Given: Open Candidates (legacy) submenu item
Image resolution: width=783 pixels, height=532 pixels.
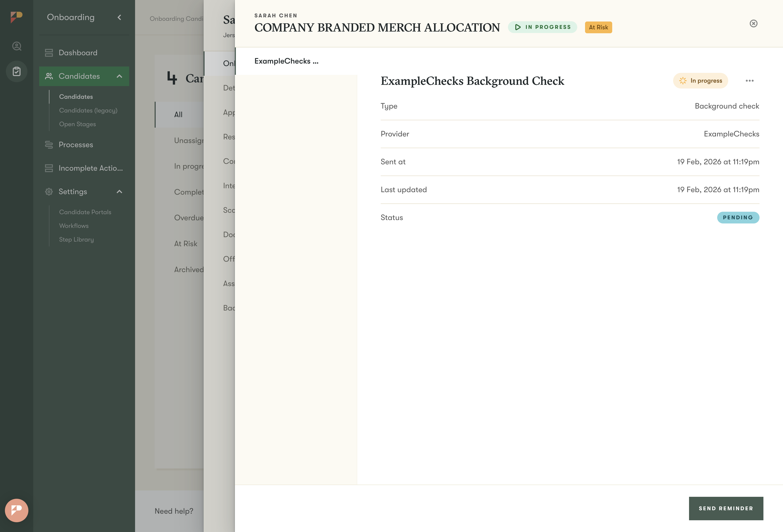Looking at the screenshot, I should [x=88, y=111].
